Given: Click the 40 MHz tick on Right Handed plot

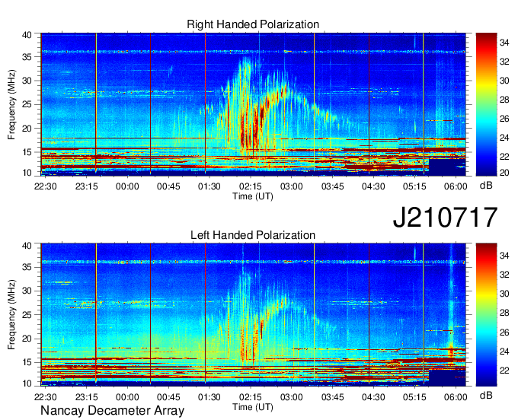Looking at the screenshot, I should coord(27,35).
